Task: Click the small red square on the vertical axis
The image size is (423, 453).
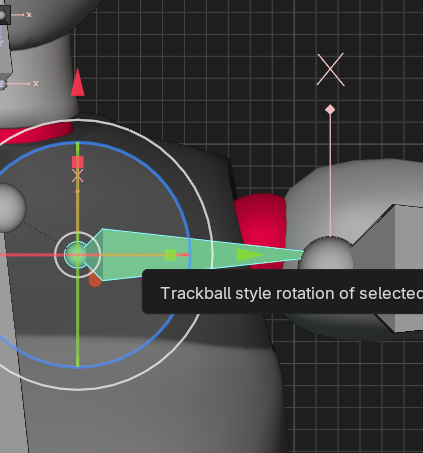Action: (78, 162)
